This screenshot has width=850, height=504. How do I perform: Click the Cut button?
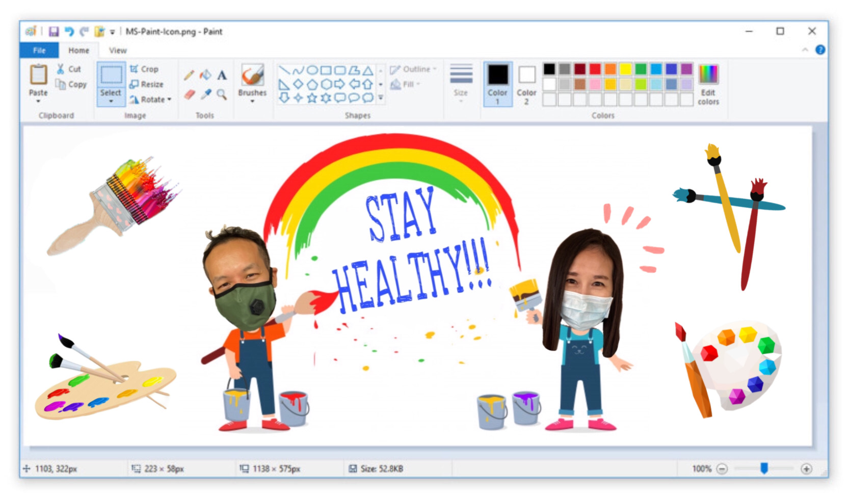coord(69,69)
